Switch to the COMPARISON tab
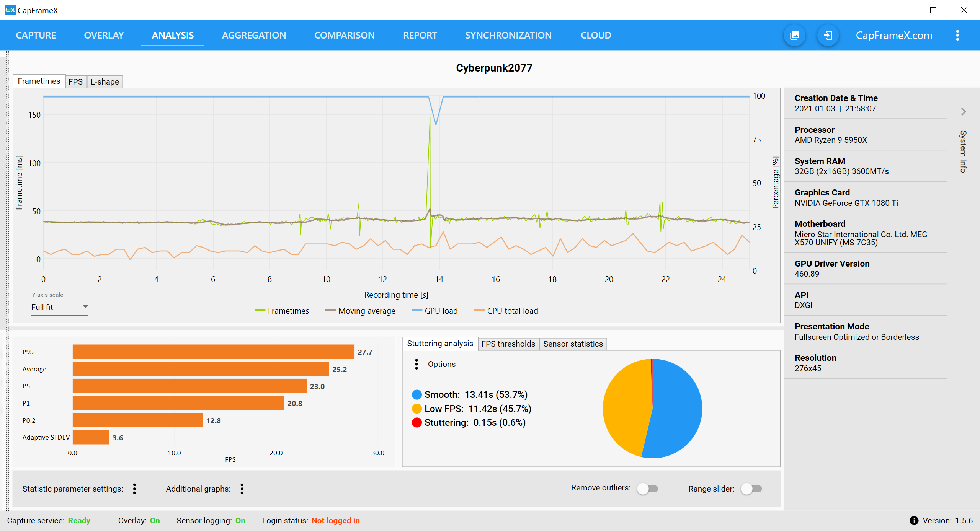980x531 pixels. [344, 36]
